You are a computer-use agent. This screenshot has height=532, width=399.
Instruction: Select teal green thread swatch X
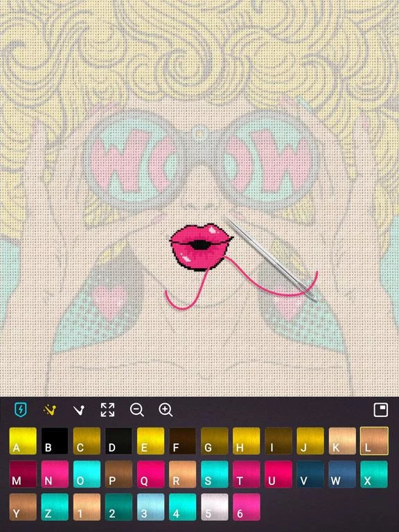(374, 474)
